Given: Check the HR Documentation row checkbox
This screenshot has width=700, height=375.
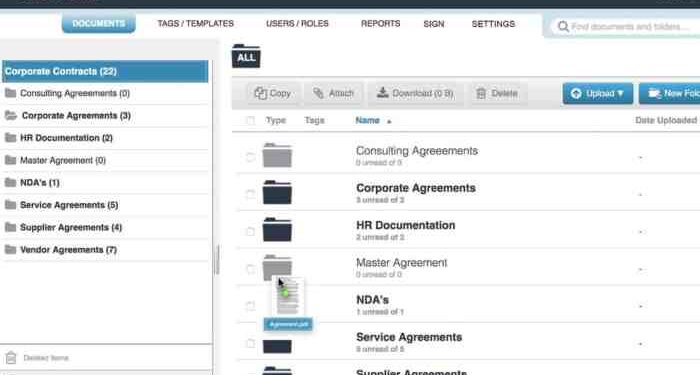Looking at the screenshot, I should click(x=250, y=231).
